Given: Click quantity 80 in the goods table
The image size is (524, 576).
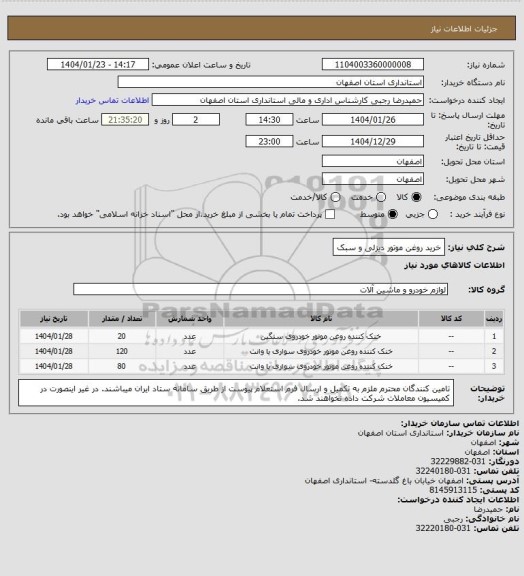Looking at the screenshot, I should pos(122,367).
